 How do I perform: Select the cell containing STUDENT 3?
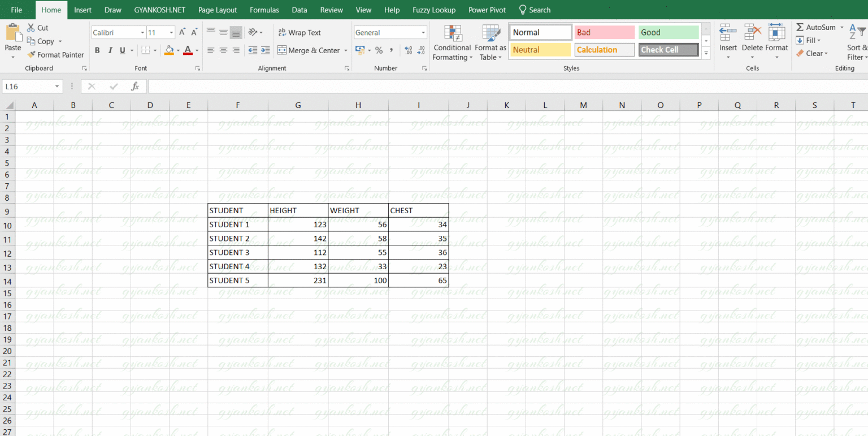point(238,252)
